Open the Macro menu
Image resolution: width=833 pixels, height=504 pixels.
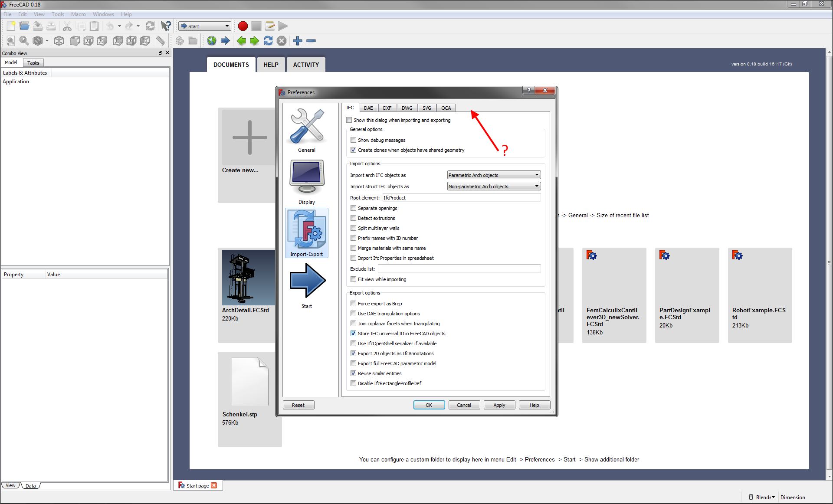[x=79, y=14]
